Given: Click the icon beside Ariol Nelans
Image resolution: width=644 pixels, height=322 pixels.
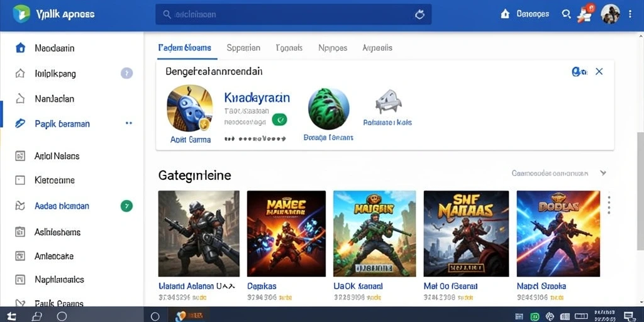Looking at the screenshot, I should (19, 156).
